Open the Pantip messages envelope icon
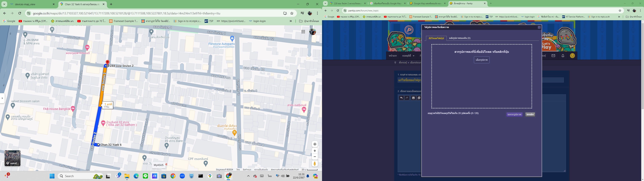Image resolution: width=644 pixels, height=181 pixels. [553, 56]
